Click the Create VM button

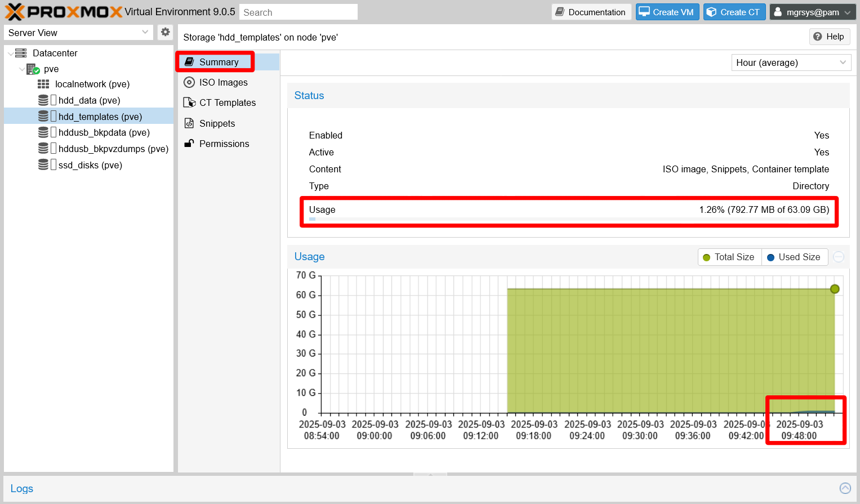click(667, 11)
